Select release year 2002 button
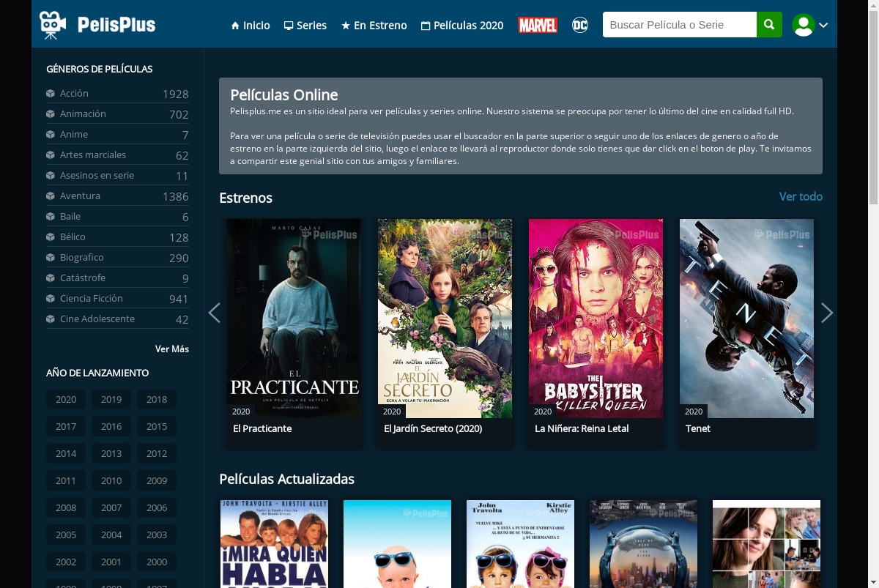The width and height of the screenshot is (879, 588). 66,562
